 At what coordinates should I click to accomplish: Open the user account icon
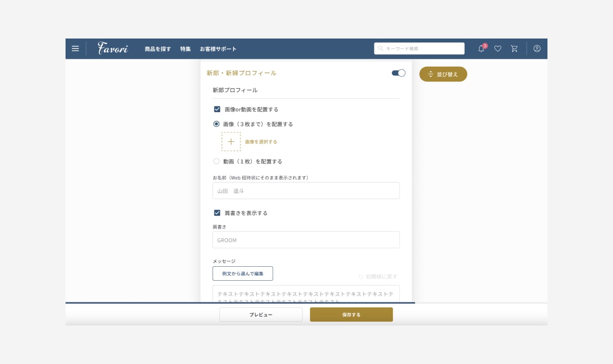click(537, 49)
